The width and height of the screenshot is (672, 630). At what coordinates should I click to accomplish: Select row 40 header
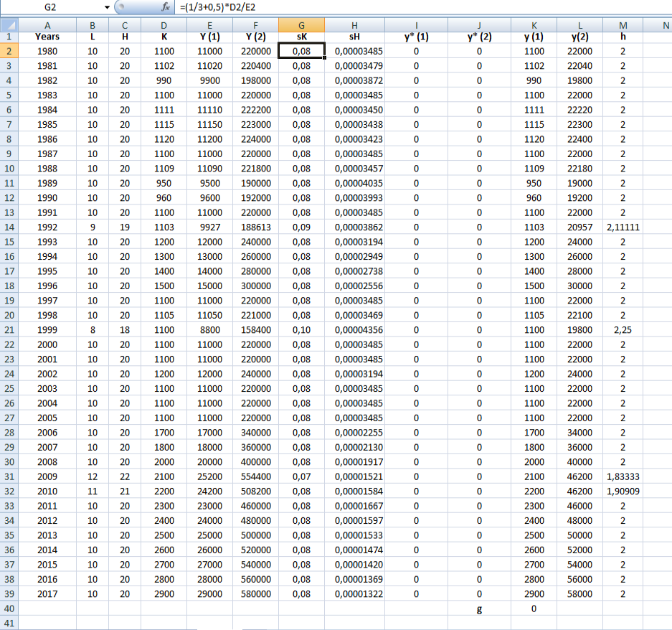pyautogui.click(x=10, y=608)
